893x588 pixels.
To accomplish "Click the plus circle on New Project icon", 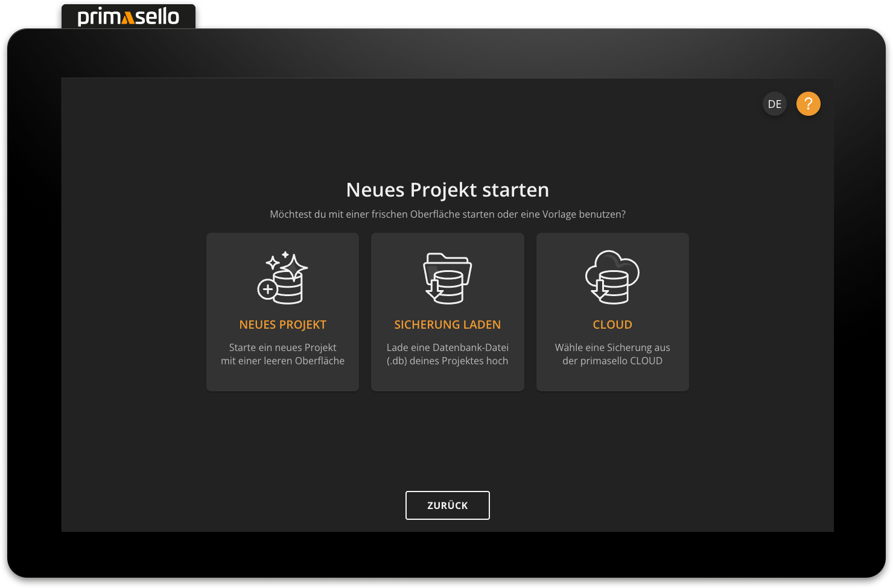I will pos(267,289).
